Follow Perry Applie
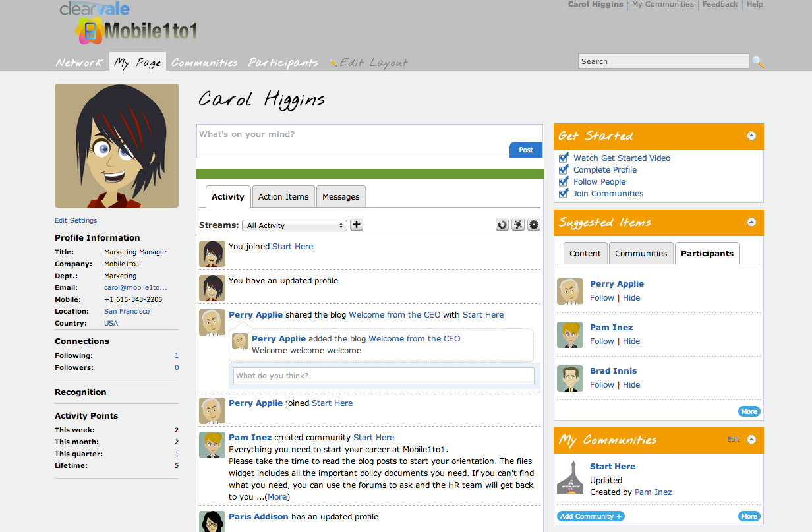 (x=602, y=297)
